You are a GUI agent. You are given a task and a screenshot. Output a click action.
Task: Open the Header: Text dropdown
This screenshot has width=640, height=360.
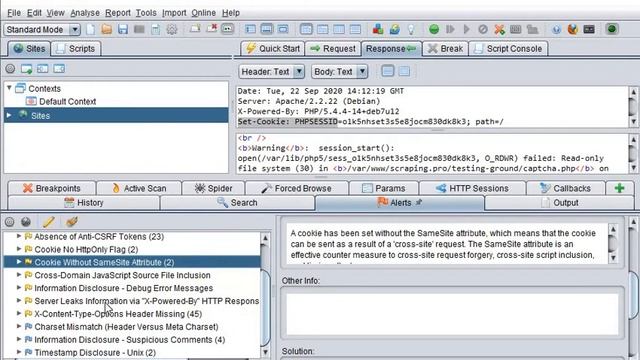(271, 72)
